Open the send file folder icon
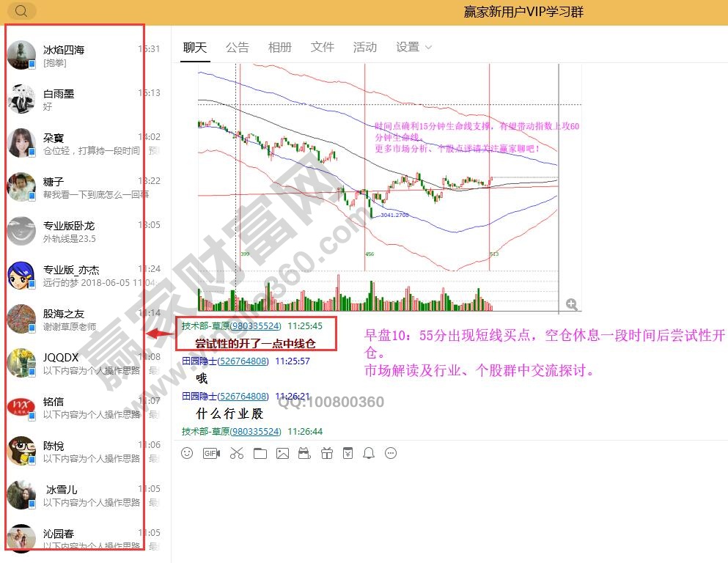 [x=260, y=453]
